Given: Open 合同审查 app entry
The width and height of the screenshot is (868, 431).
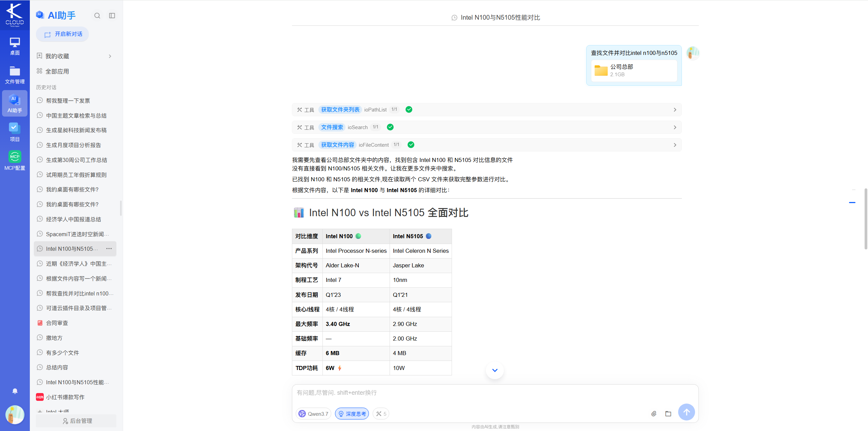Looking at the screenshot, I should [x=75, y=323].
